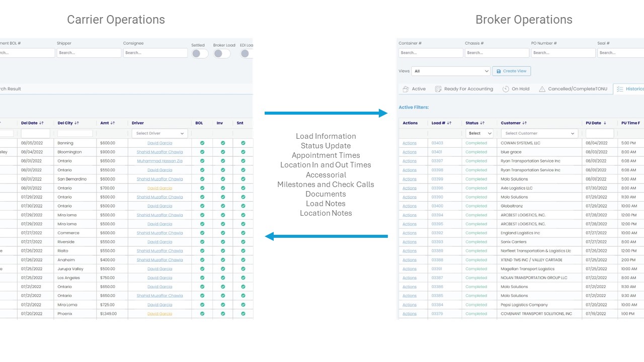Toggle the Broker Load switch
Screen dimensions: 644x362
click(x=221, y=53)
